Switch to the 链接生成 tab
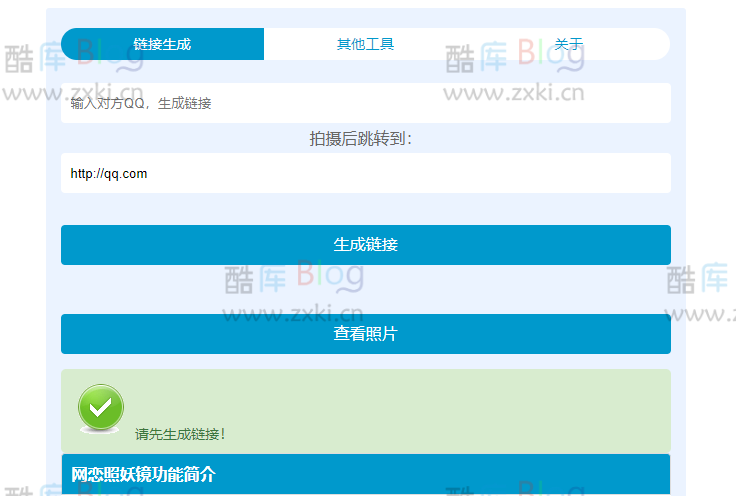This screenshot has height=496, width=736. 162,44
